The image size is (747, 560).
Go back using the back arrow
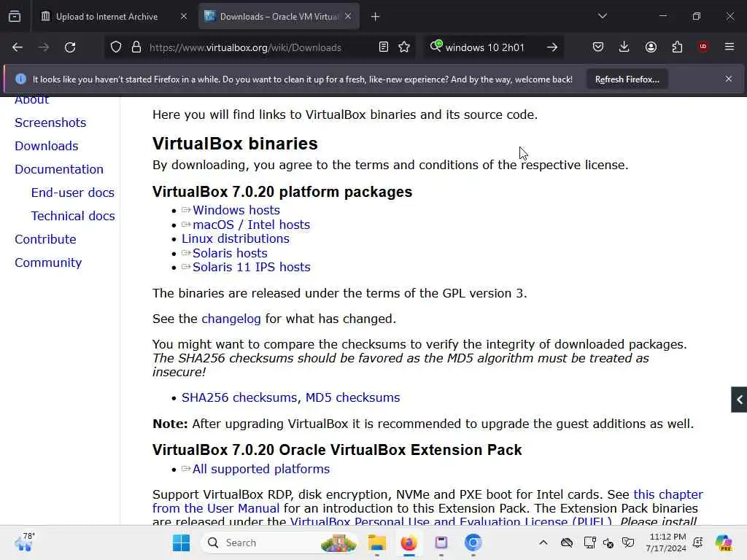18,47
